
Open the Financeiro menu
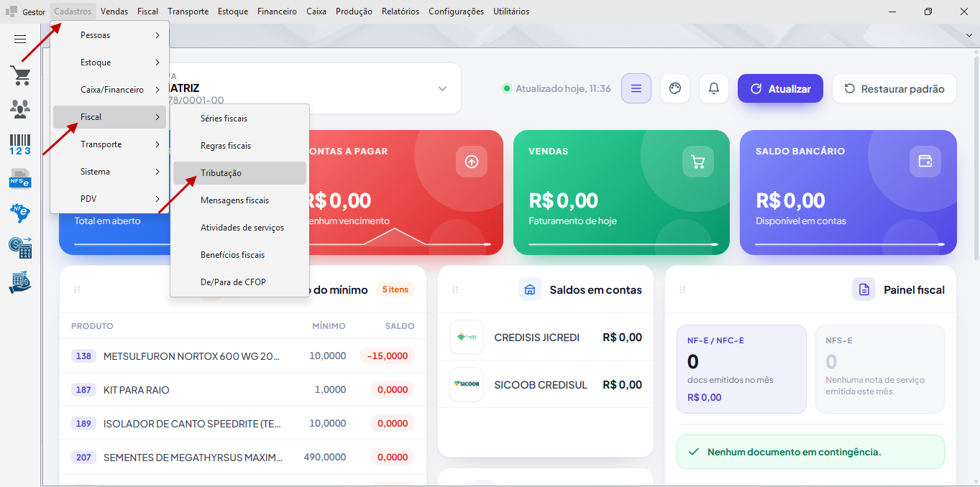point(277,11)
